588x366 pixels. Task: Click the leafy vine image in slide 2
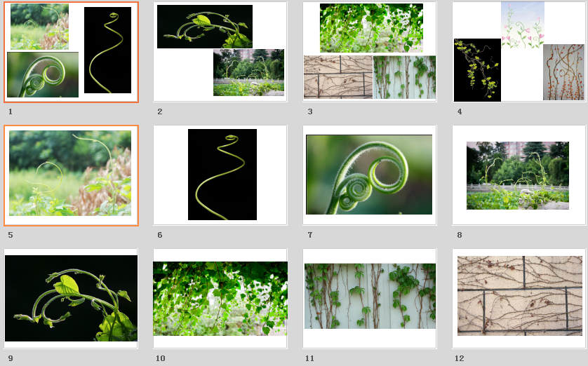pos(205,27)
